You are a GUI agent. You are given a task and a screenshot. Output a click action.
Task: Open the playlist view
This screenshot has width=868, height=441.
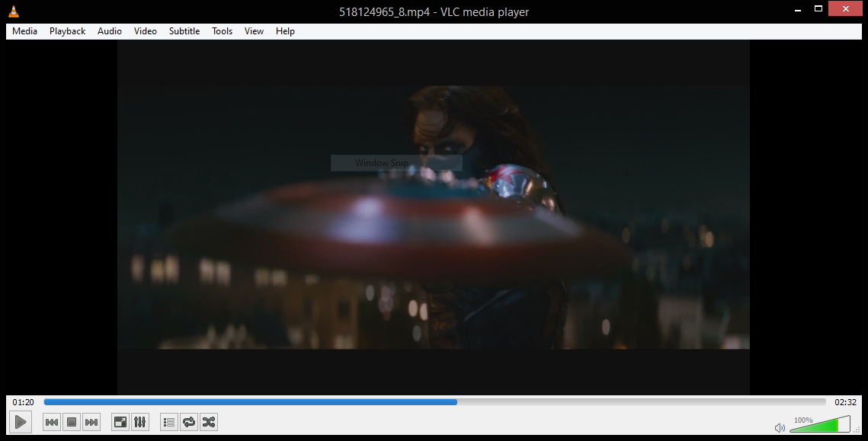point(169,422)
